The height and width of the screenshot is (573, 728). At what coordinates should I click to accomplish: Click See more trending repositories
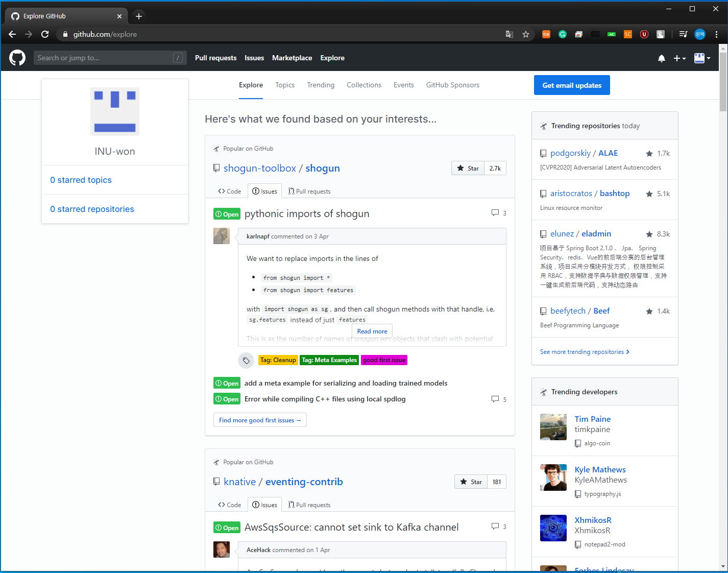[585, 352]
